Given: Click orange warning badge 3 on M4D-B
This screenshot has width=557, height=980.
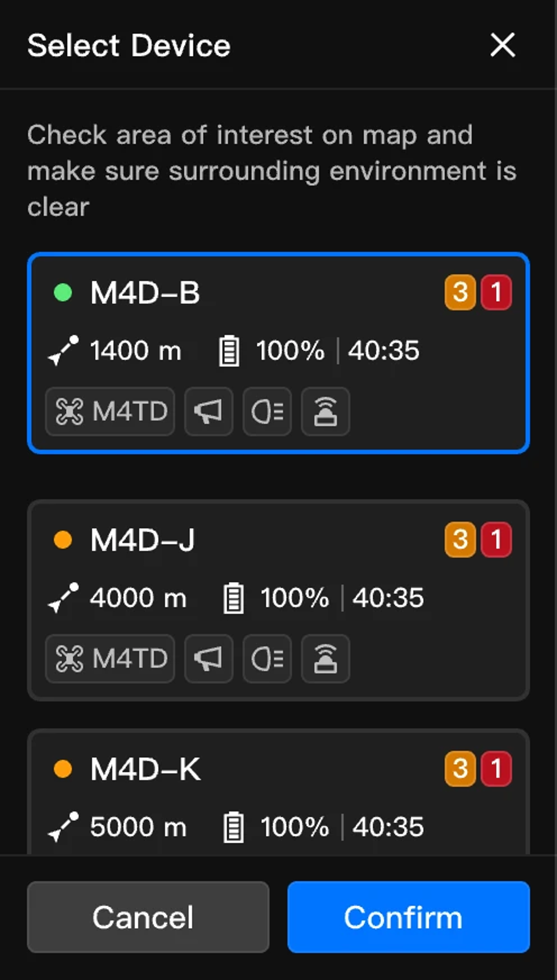Looking at the screenshot, I should (460, 292).
